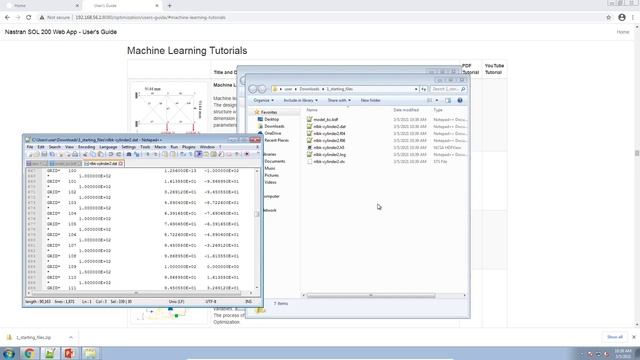The height and width of the screenshot is (360, 640).
Task: Click the Chrome reload page button
Action: tap(28, 18)
